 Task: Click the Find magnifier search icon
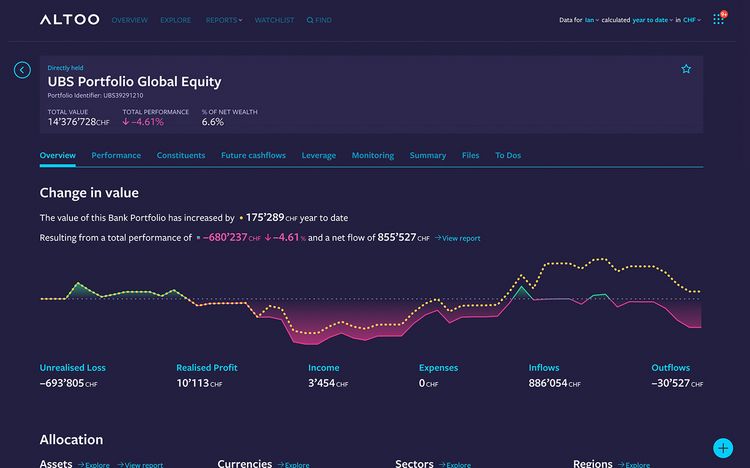click(x=310, y=20)
